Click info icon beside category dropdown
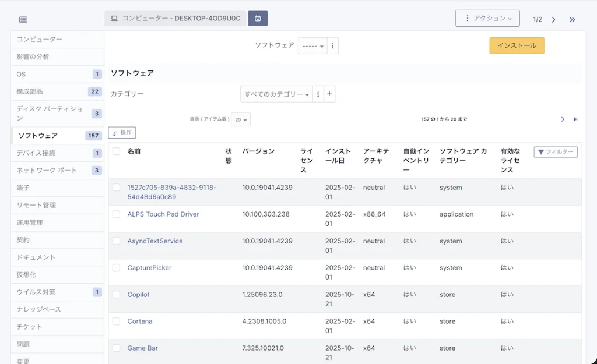 coord(318,94)
